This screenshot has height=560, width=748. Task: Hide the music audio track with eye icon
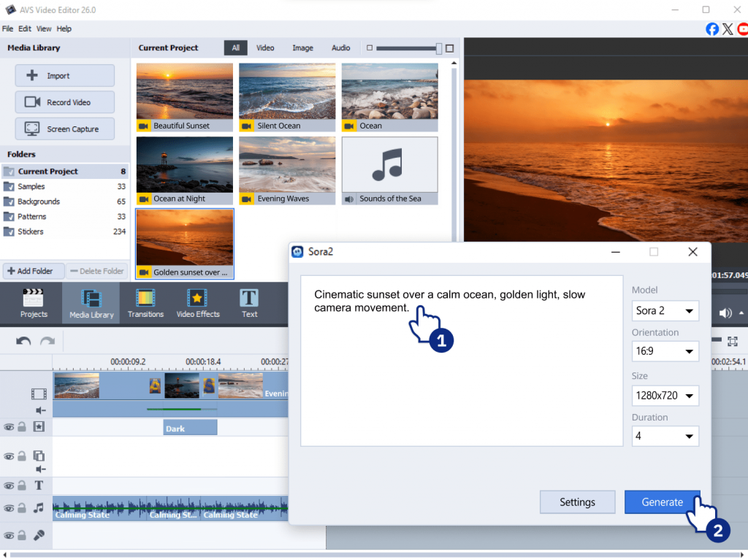pos(9,508)
